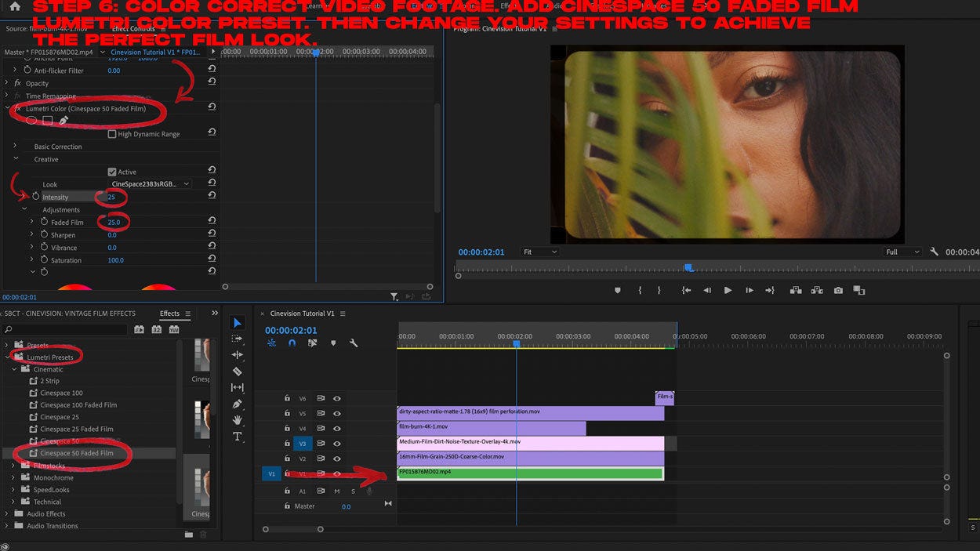
Task: Toggle Intensity animation stopwatch
Action: click(35, 197)
